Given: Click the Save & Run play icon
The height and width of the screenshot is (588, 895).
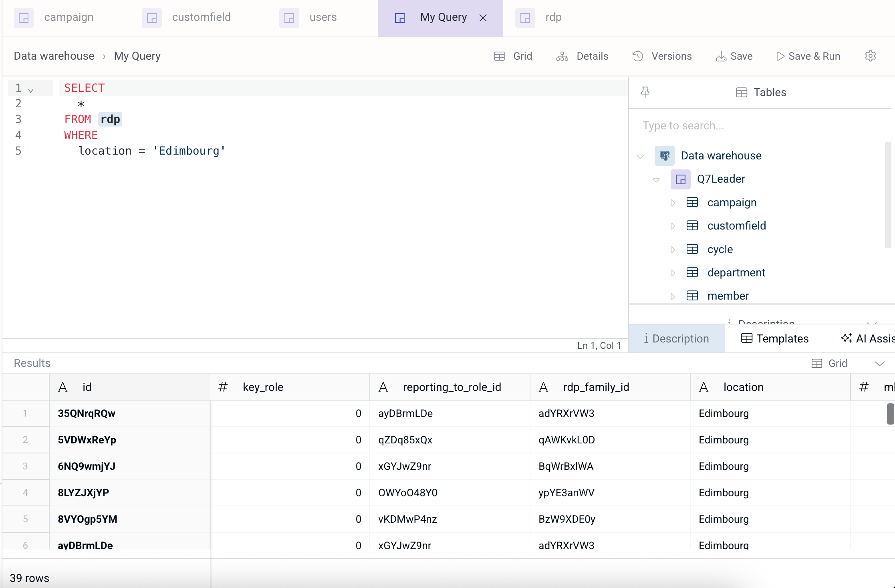Looking at the screenshot, I should point(780,56).
